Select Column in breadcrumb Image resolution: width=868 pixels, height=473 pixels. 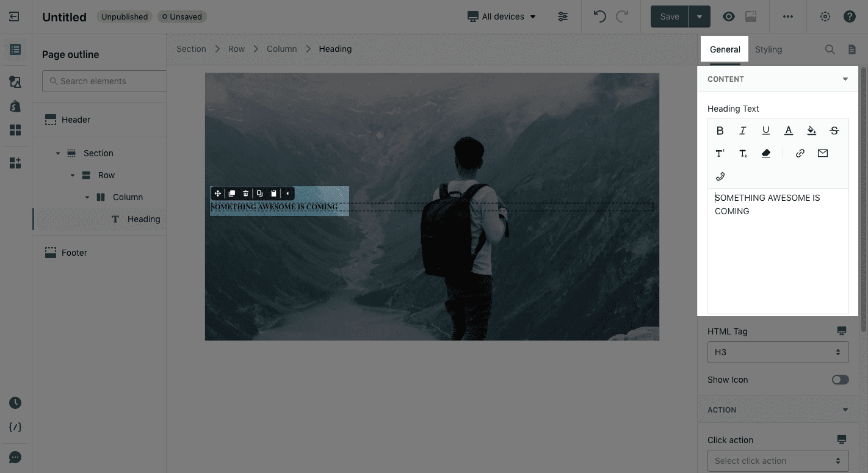click(281, 49)
